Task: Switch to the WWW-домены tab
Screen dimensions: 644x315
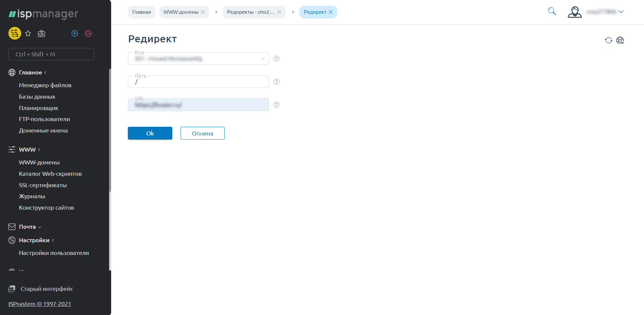Action: click(181, 12)
